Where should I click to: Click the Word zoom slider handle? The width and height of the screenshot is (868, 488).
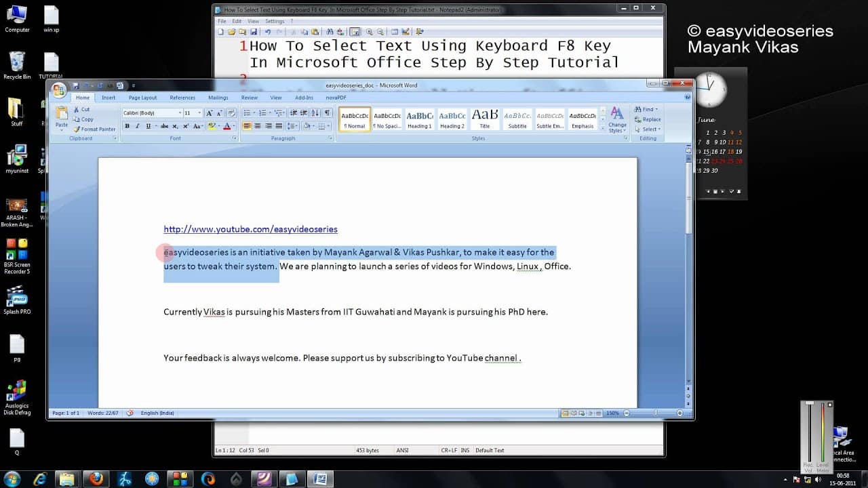(x=655, y=413)
